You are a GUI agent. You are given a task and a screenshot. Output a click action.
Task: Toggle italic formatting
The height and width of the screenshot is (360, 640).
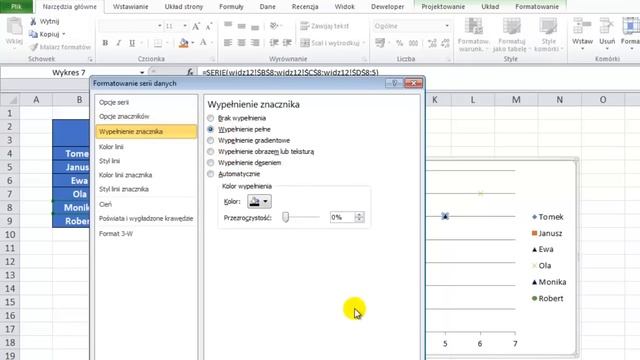118,43
